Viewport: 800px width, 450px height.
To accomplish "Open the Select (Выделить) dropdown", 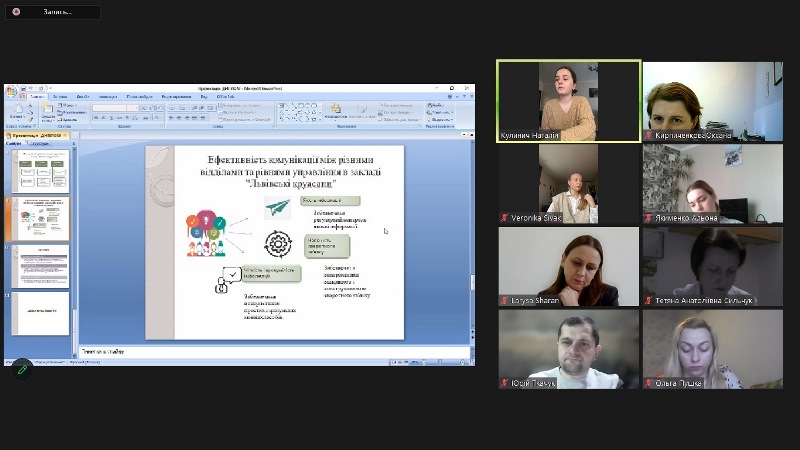I will click(440, 119).
